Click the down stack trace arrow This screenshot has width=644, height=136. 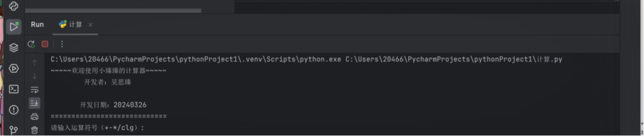[x=34, y=76]
